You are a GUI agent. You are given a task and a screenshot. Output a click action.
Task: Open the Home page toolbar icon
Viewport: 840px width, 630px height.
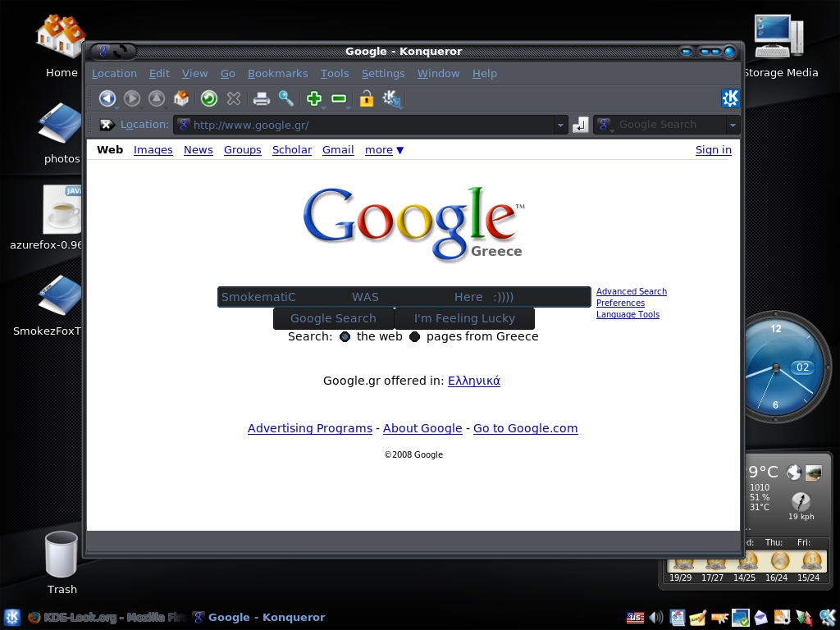pyautogui.click(x=181, y=98)
